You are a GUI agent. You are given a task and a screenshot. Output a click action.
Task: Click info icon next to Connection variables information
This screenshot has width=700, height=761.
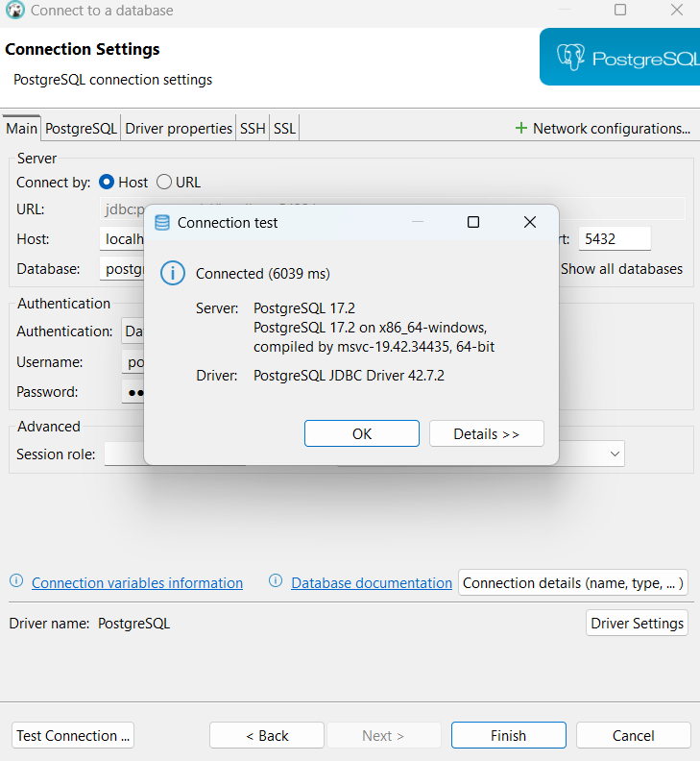coord(16,580)
